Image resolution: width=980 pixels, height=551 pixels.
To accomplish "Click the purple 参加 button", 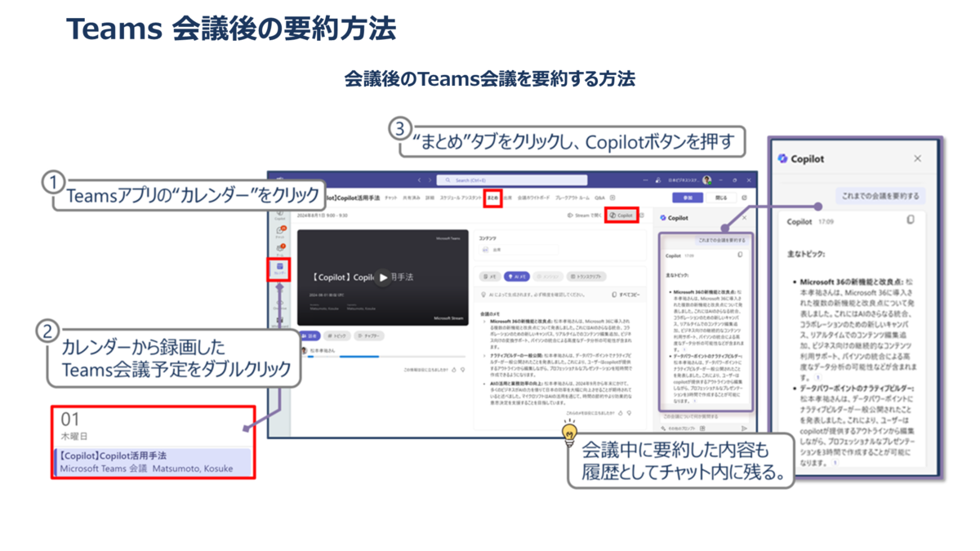I will click(687, 198).
